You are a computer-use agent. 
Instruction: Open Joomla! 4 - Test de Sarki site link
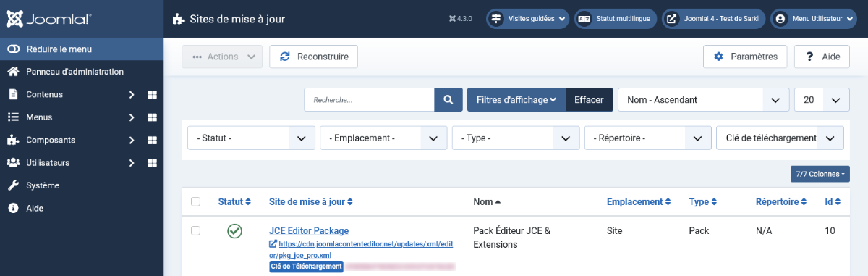pyautogui.click(x=712, y=19)
